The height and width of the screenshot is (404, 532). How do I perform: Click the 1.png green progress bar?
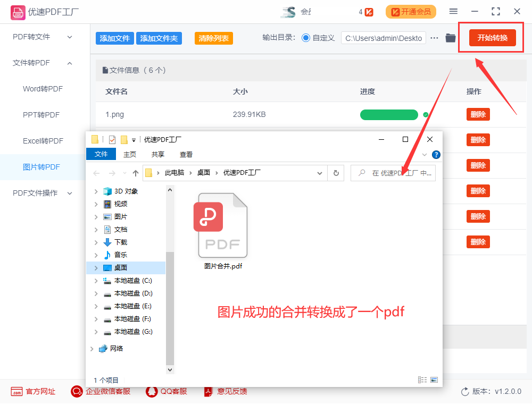click(389, 115)
